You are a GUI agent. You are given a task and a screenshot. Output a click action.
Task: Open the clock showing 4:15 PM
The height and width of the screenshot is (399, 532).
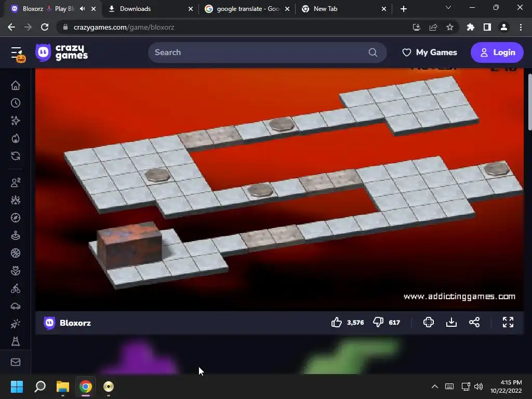point(506,387)
